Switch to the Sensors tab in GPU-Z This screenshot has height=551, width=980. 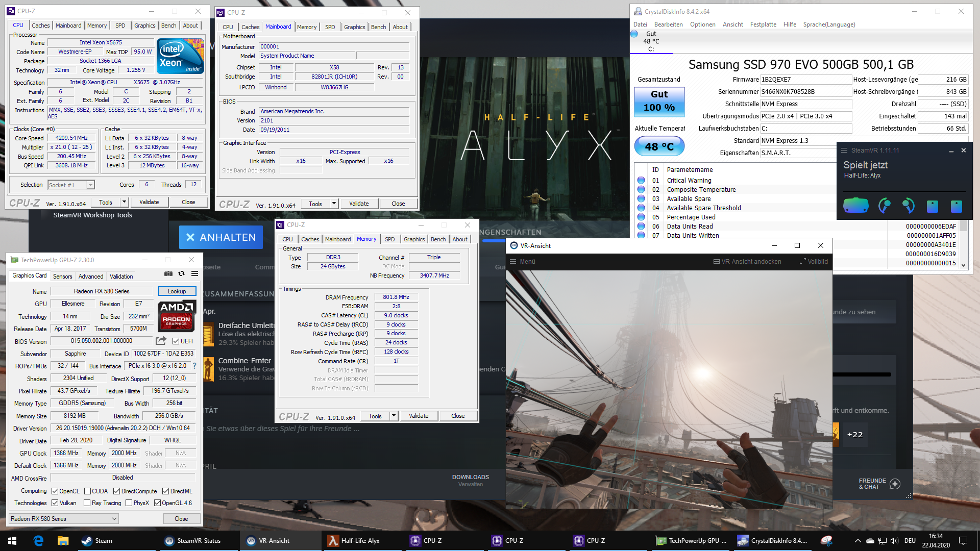62,277
